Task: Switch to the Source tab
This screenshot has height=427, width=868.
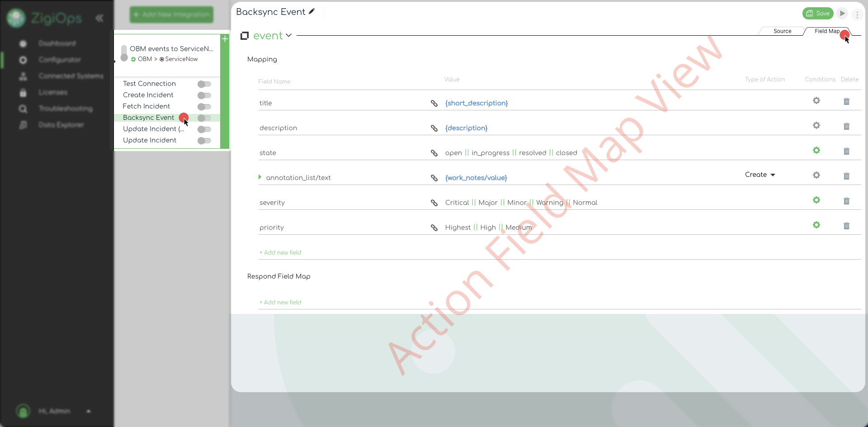Action: [x=782, y=31]
